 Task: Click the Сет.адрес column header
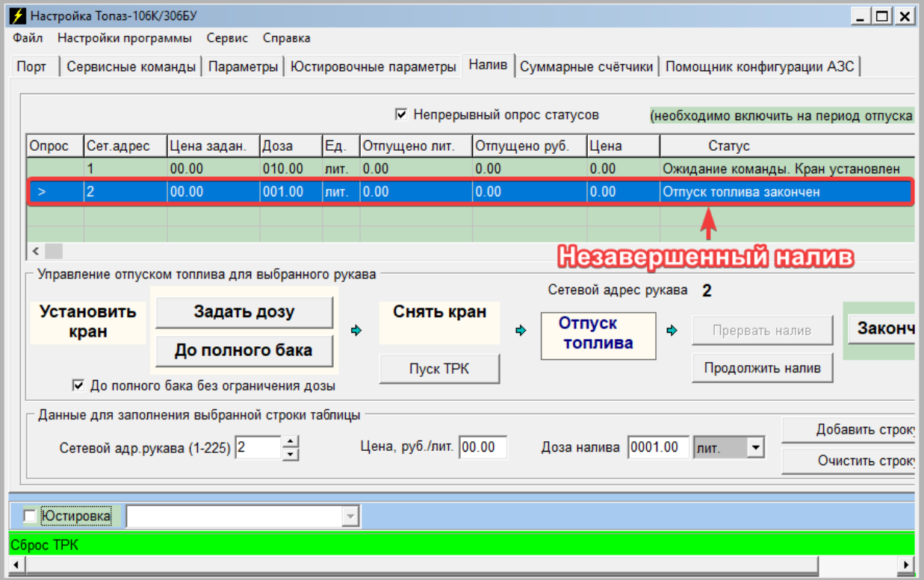(125, 146)
